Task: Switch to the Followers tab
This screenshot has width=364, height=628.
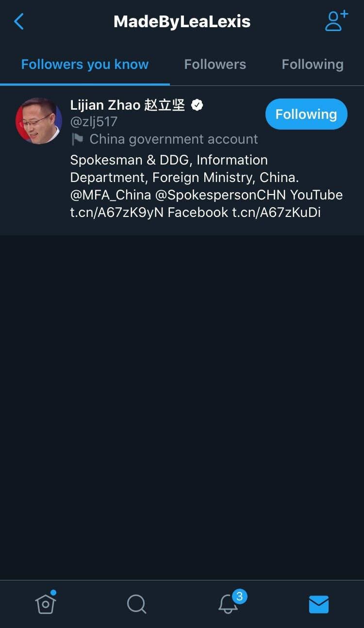Action: coord(215,65)
